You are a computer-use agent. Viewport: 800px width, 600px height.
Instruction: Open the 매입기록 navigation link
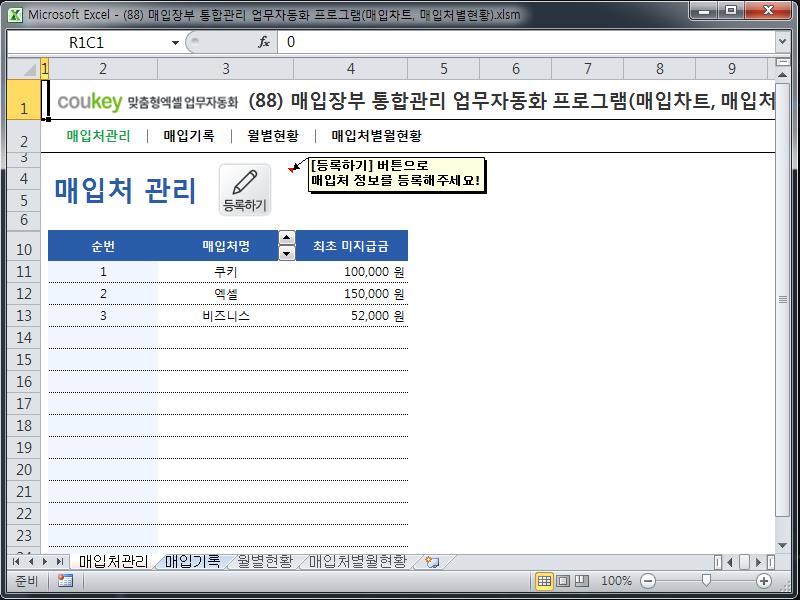point(189,136)
